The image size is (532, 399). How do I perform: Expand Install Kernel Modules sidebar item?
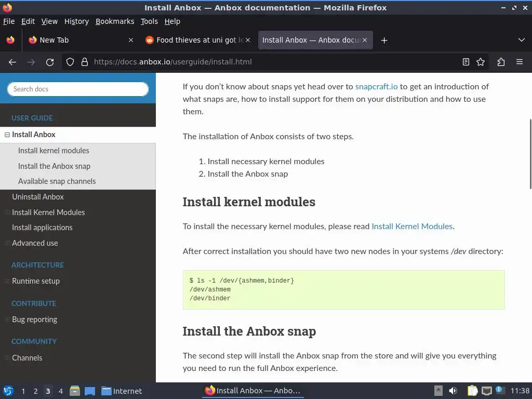[x=7, y=212]
